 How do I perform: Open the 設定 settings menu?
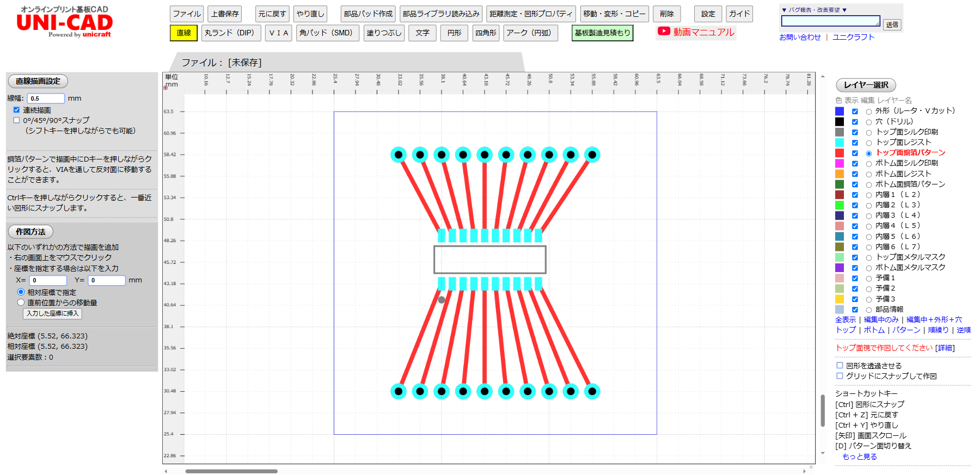pos(708,14)
